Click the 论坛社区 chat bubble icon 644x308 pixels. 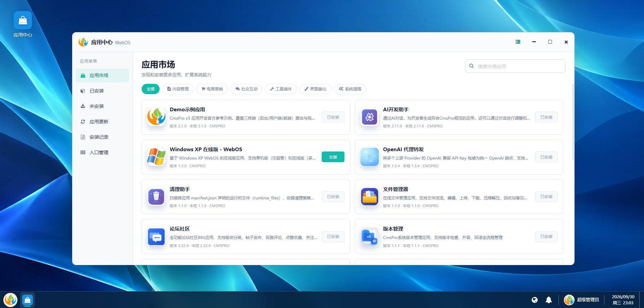(156, 237)
